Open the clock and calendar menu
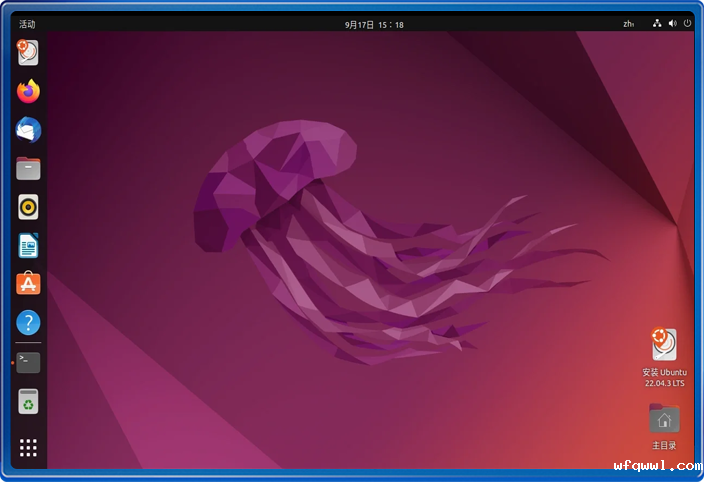The width and height of the screenshot is (704, 482). [374, 24]
